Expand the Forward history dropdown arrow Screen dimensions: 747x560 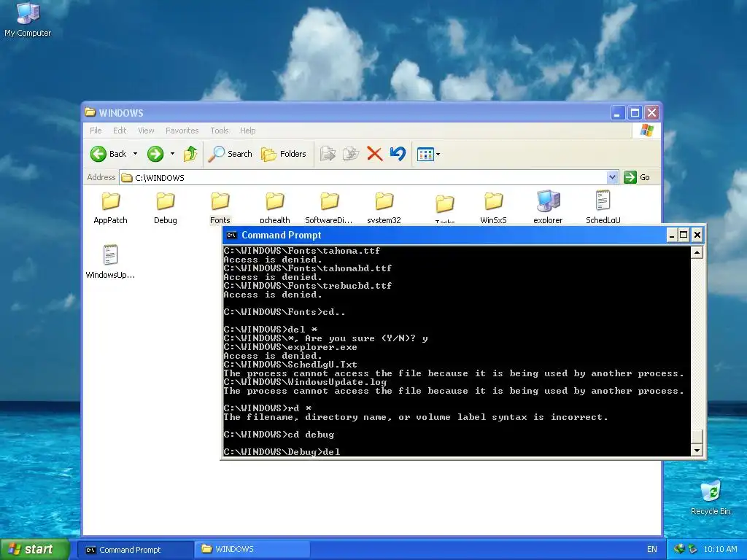(x=172, y=154)
